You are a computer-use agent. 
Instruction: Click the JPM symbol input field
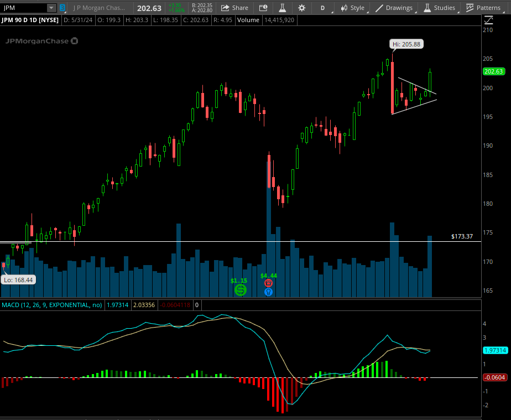pyautogui.click(x=24, y=8)
